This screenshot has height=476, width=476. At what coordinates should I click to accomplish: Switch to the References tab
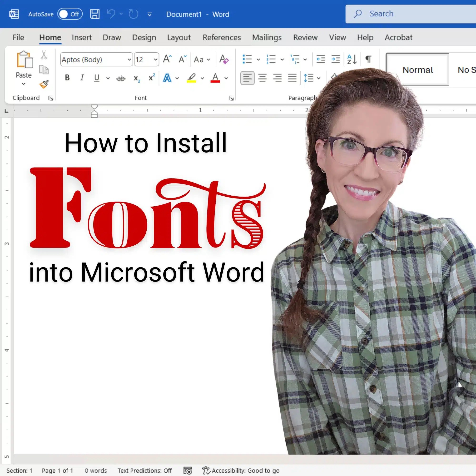pyautogui.click(x=222, y=37)
